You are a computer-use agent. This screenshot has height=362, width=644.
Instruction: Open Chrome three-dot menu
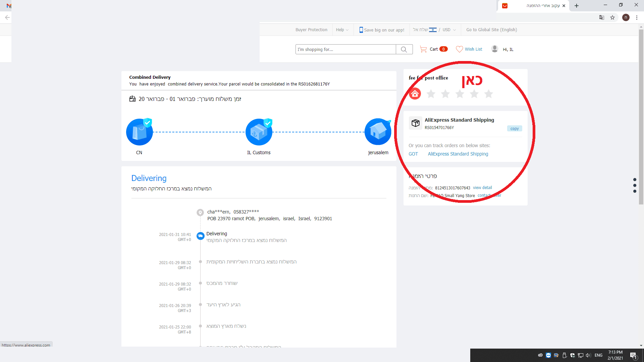click(x=637, y=17)
